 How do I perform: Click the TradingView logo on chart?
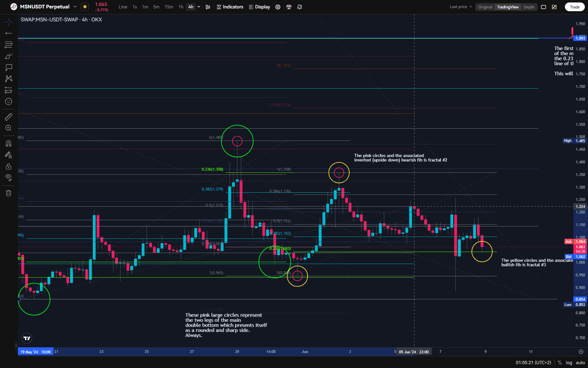27,338
